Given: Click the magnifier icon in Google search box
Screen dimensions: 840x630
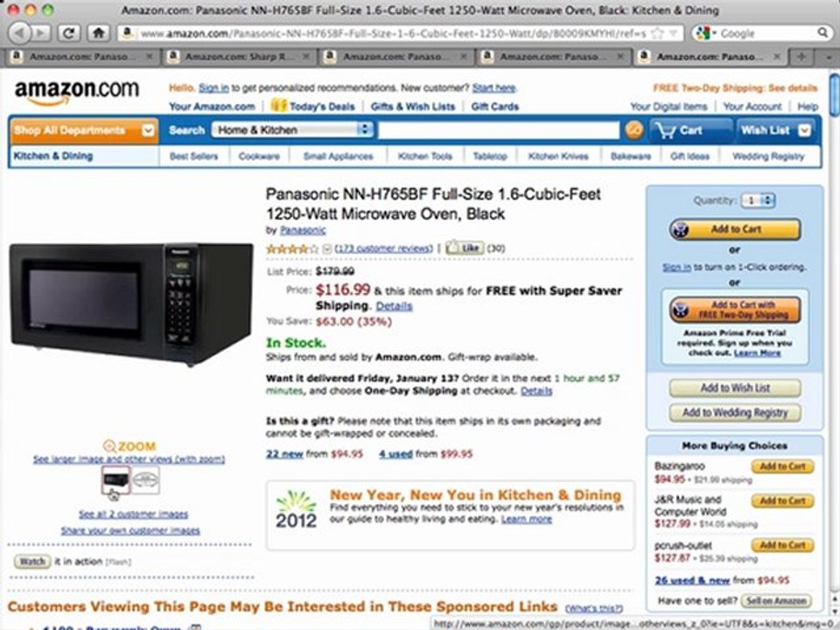Looking at the screenshot, I should point(822,33).
